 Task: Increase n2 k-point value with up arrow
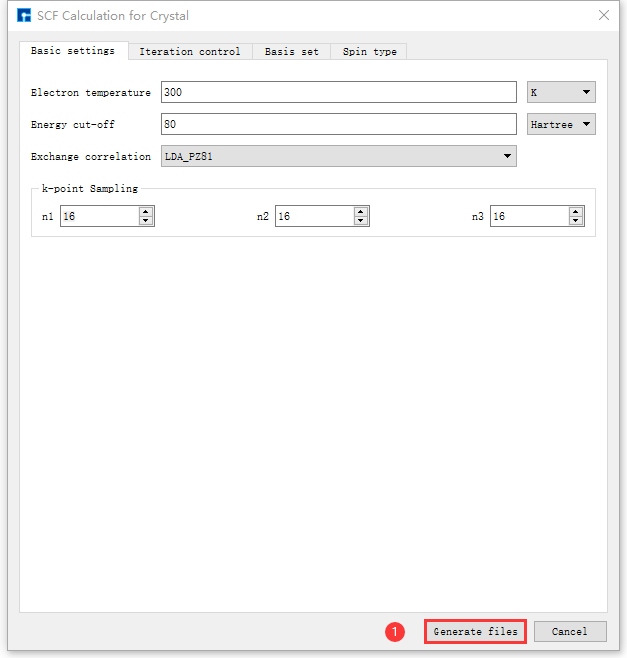[x=361, y=211]
